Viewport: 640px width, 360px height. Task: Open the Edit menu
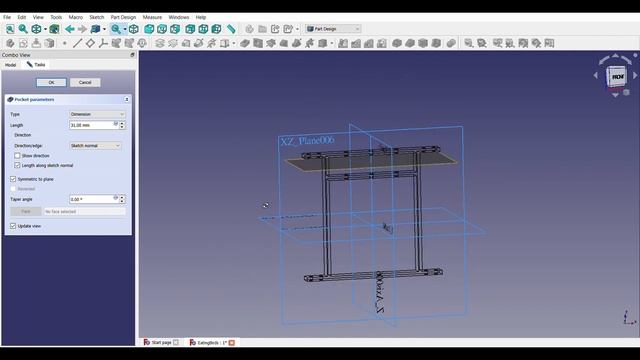coord(22,17)
